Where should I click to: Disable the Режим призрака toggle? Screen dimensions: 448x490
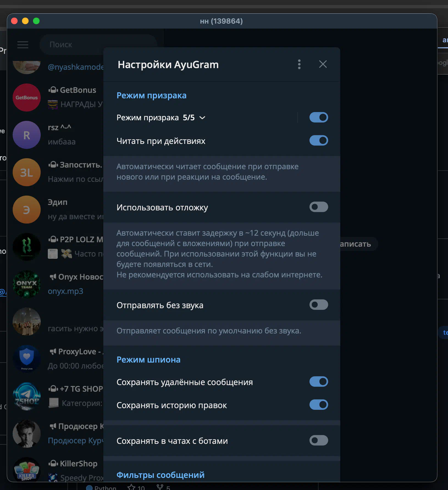(x=319, y=118)
